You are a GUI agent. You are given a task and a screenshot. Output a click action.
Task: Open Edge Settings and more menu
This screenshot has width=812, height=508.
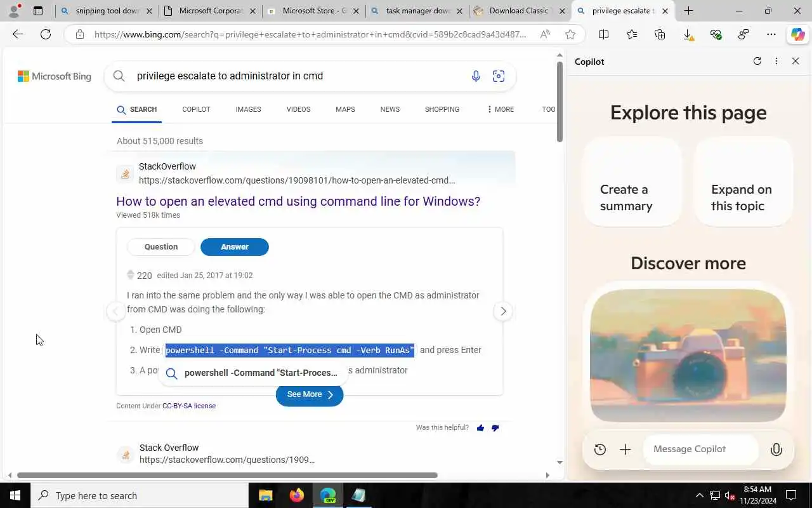771,34
